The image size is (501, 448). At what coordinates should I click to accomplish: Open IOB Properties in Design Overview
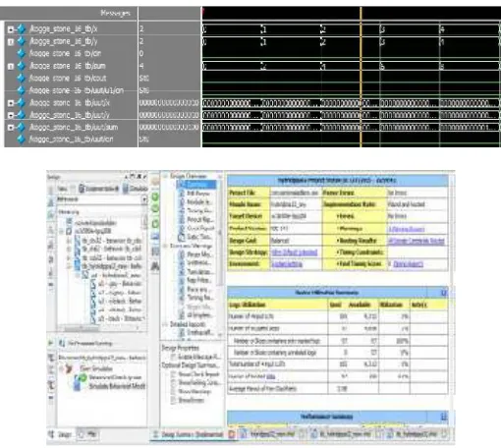point(198,194)
